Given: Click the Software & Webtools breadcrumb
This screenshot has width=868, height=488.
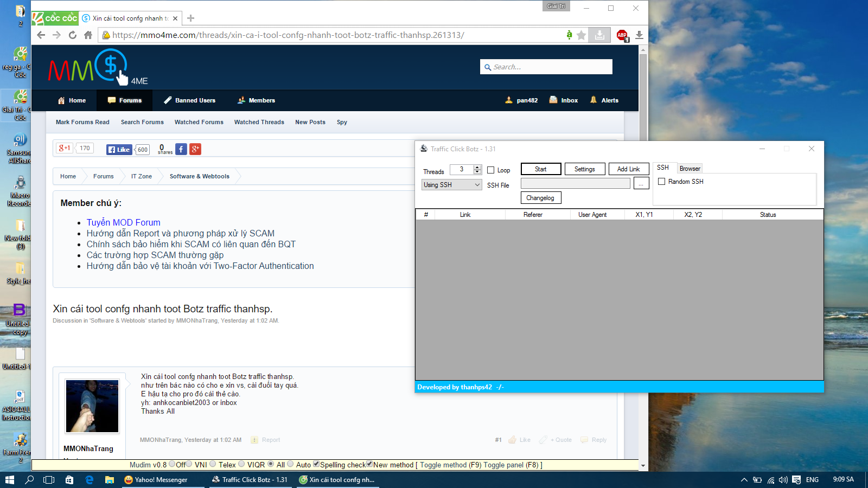Looking at the screenshot, I should point(200,176).
